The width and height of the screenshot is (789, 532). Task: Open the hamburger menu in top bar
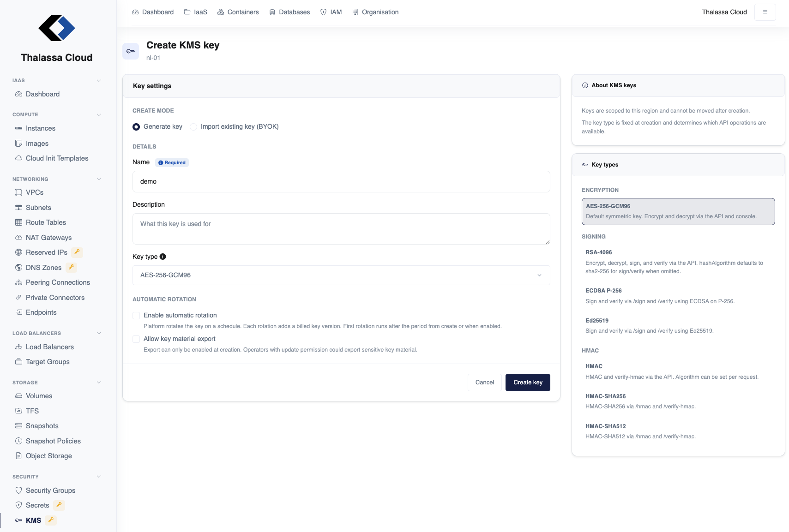(765, 12)
